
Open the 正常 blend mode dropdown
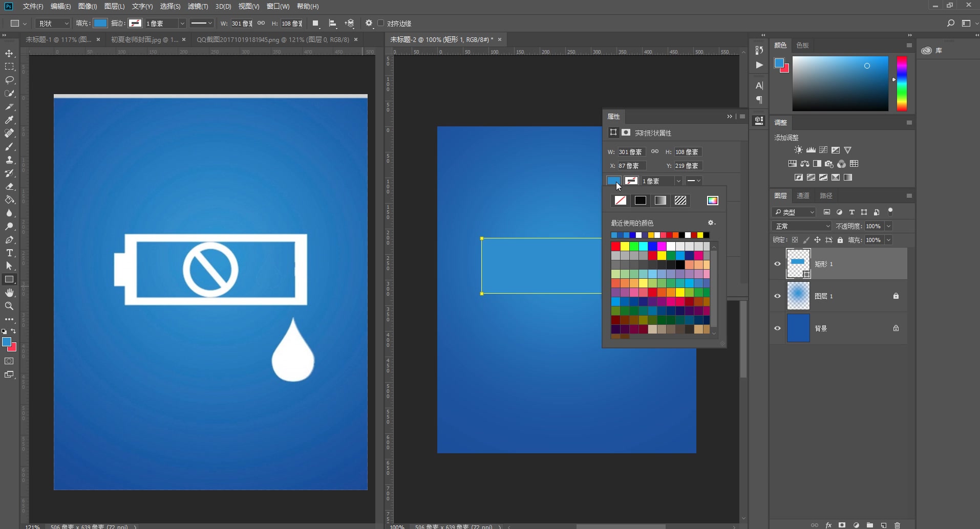pos(801,226)
